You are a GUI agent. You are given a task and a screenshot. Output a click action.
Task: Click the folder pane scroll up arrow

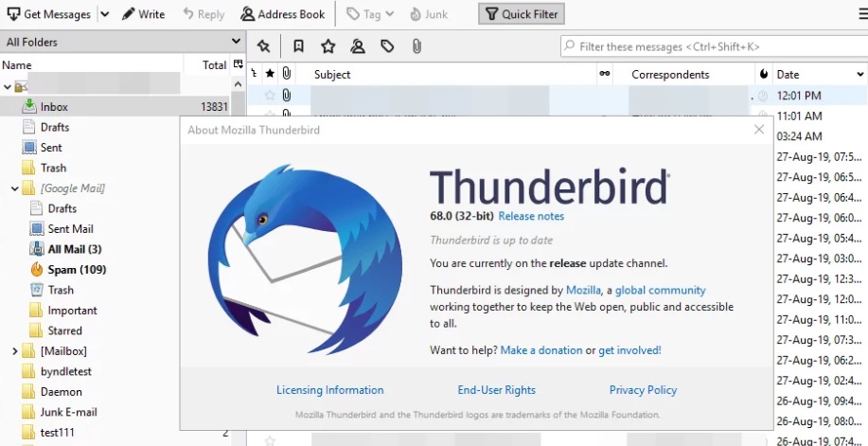(238, 85)
